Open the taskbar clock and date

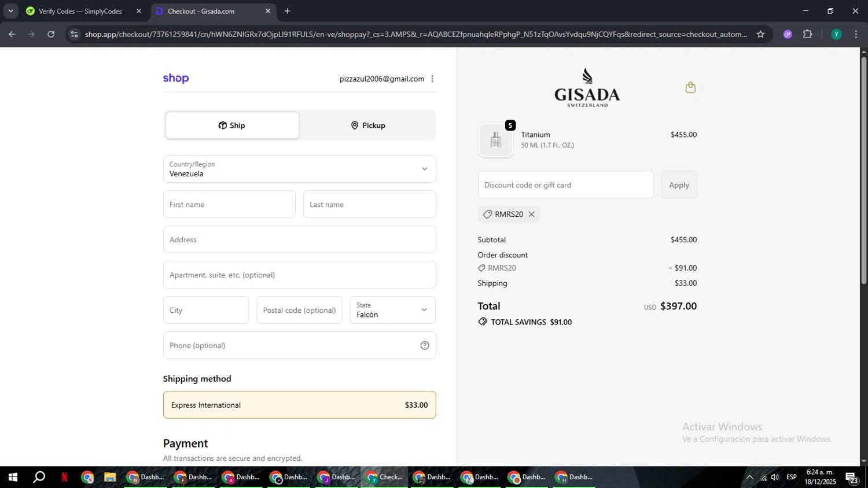pos(820,477)
